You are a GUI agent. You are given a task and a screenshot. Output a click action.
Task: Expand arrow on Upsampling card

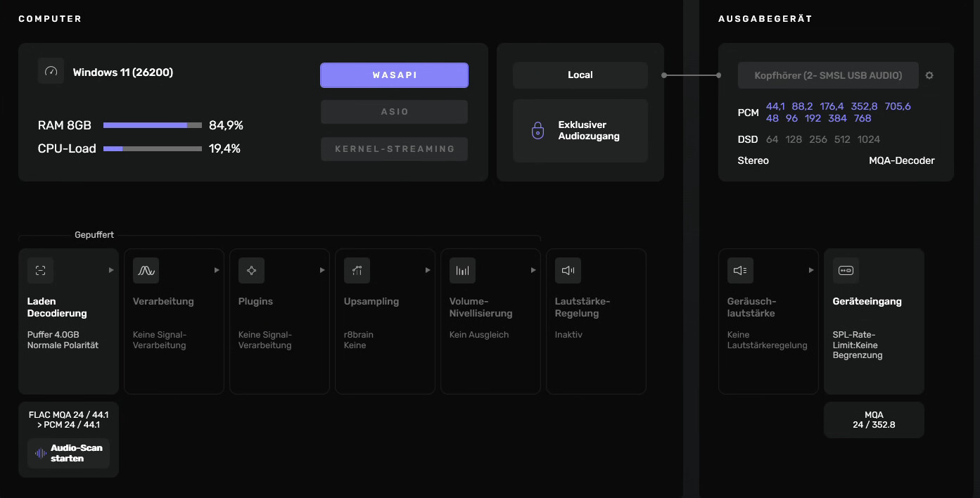428,270
